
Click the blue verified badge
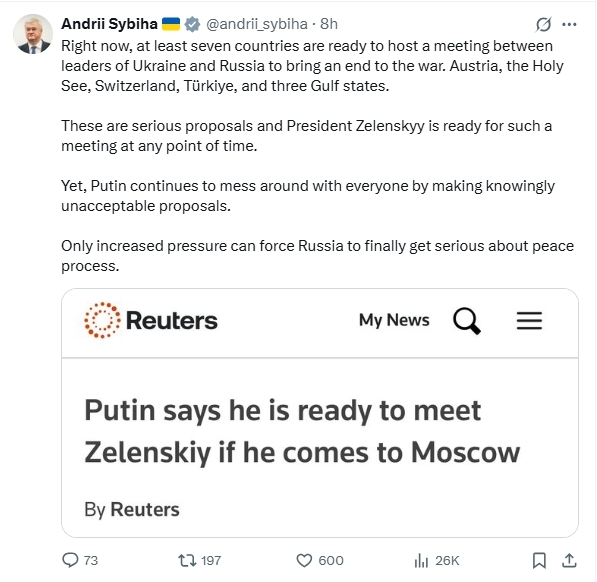[192, 24]
